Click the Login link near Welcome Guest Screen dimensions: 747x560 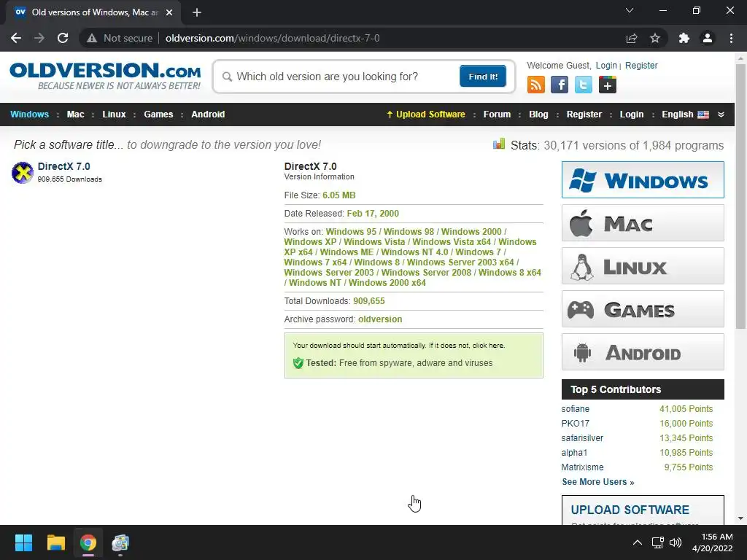pyautogui.click(x=606, y=66)
